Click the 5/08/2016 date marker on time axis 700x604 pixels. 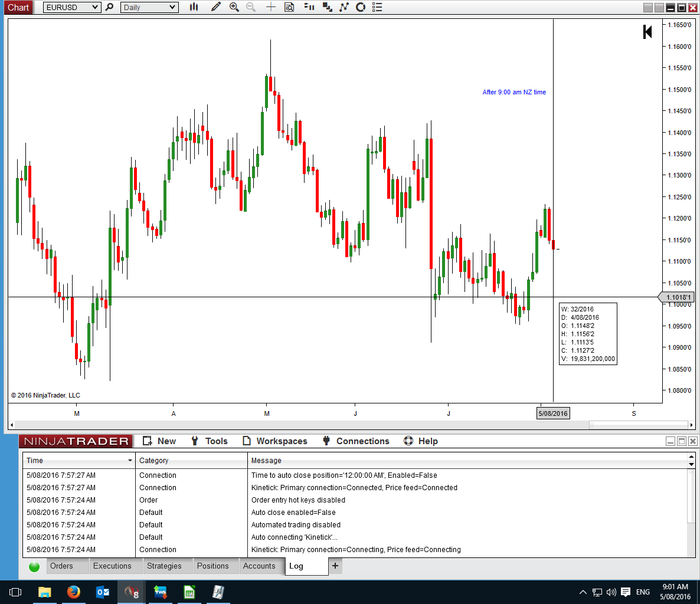tap(552, 413)
